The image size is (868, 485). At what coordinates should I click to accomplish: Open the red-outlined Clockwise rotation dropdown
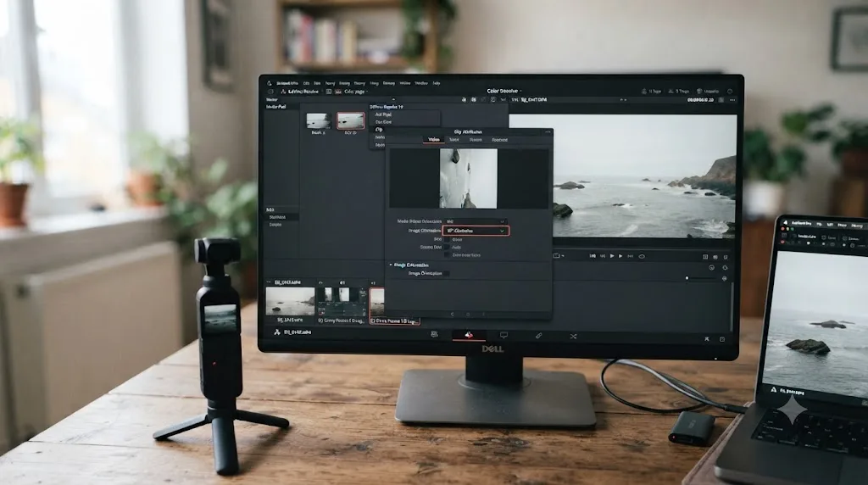[476, 231]
